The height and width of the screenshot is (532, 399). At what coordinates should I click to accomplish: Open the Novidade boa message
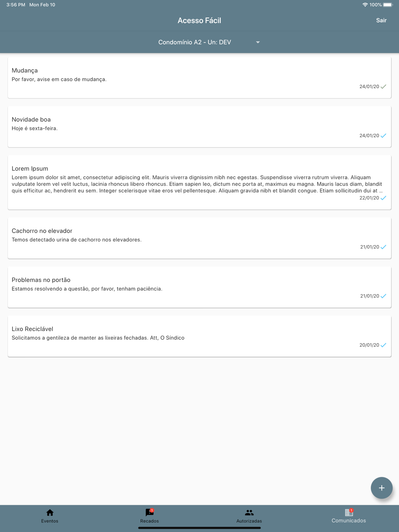pyautogui.click(x=199, y=126)
